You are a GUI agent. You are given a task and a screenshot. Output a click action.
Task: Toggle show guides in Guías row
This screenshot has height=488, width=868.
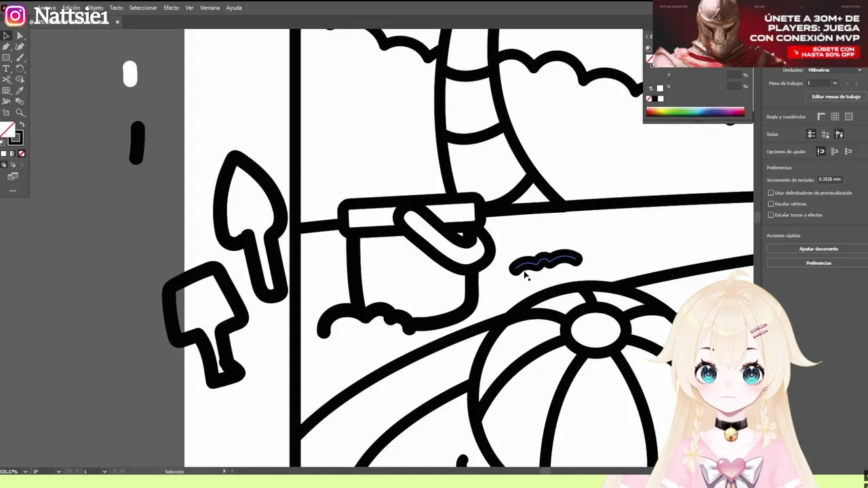811,134
